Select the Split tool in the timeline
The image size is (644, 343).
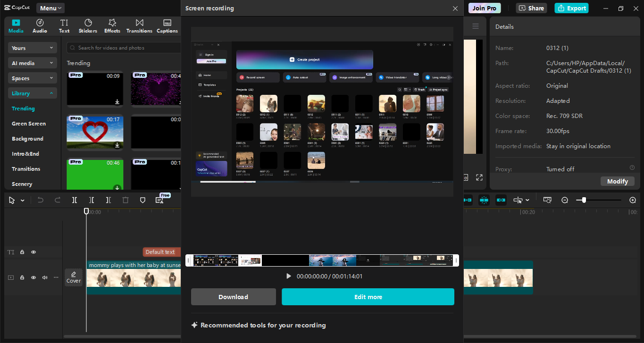74,200
